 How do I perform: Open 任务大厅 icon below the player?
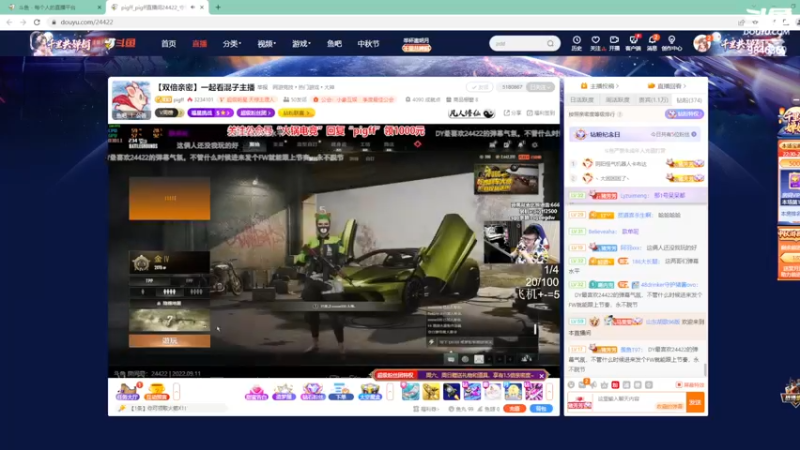[128, 392]
